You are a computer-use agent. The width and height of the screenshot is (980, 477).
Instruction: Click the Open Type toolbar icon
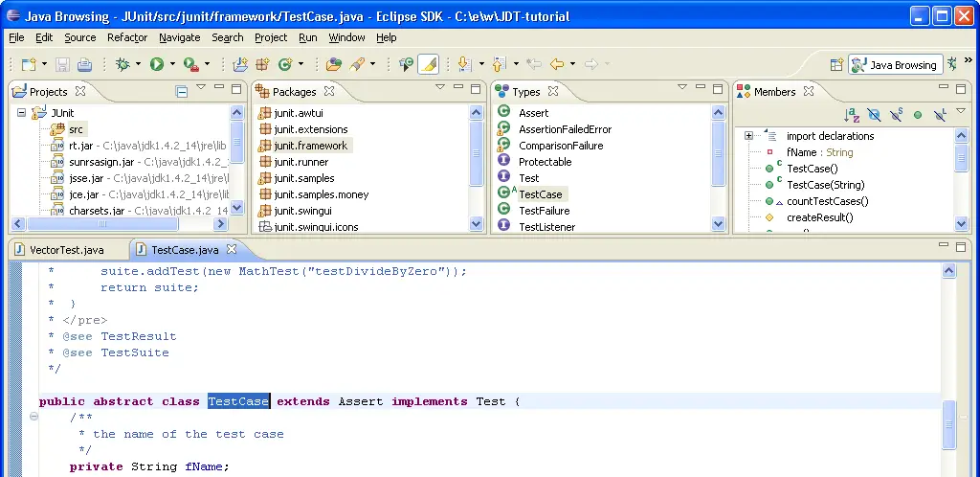click(333, 64)
